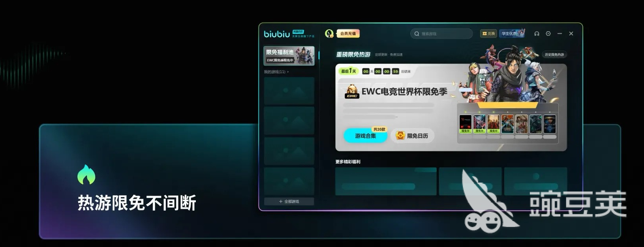Click the search magnifier icon
Image resolution: width=644 pixels, height=247 pixels.
point(417,34)
